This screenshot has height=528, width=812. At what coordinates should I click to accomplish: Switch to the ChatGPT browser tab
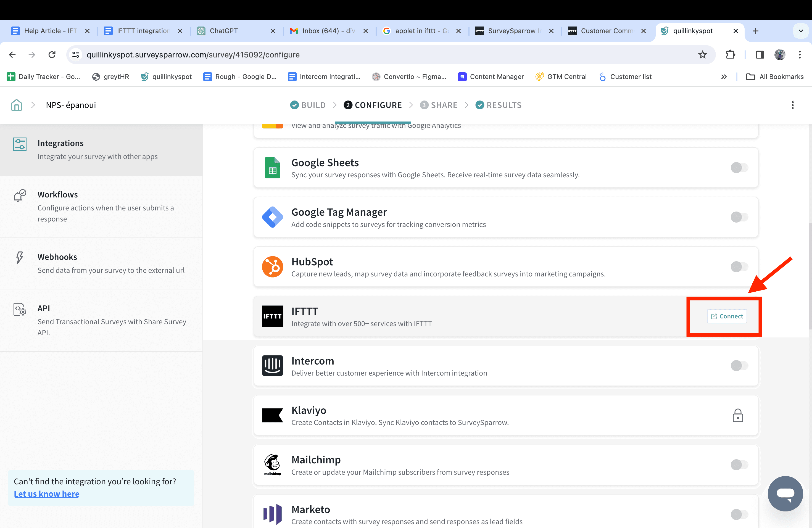coord(224,31)
